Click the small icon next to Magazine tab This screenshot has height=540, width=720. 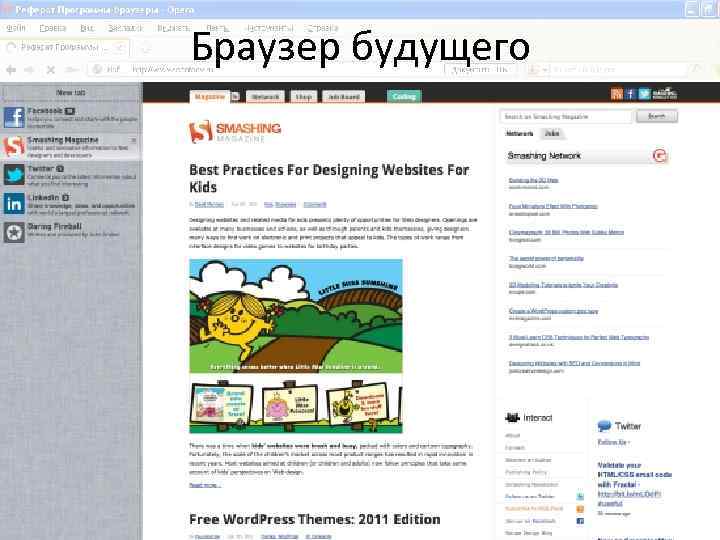(x=235, y=96)
